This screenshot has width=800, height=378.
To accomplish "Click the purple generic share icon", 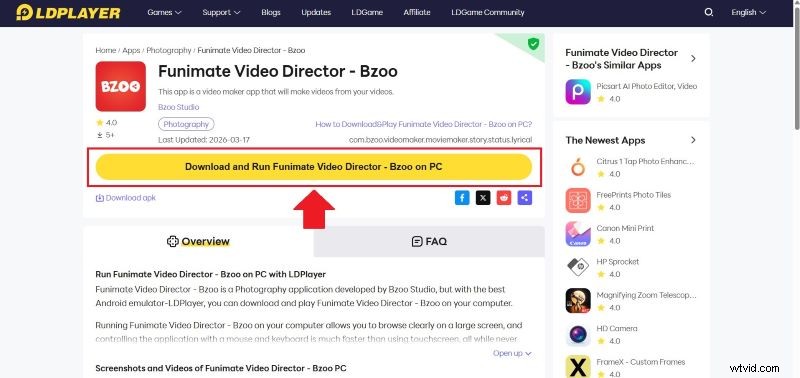I will [524, 198].
